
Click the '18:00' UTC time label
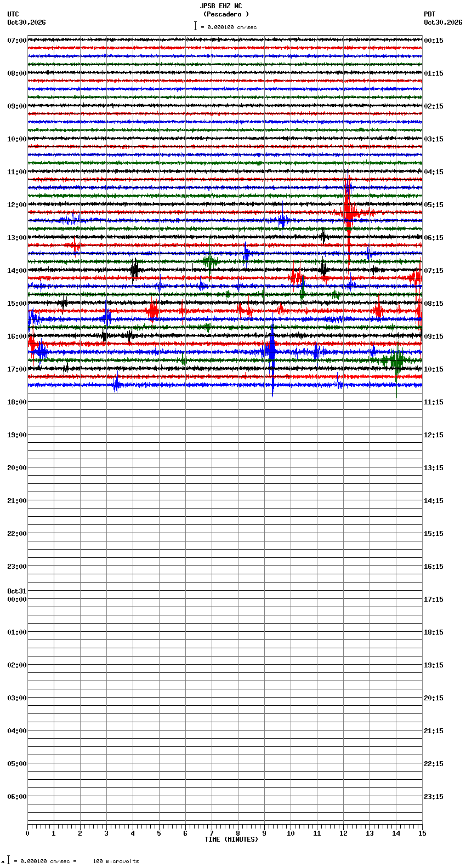(17, 402)
